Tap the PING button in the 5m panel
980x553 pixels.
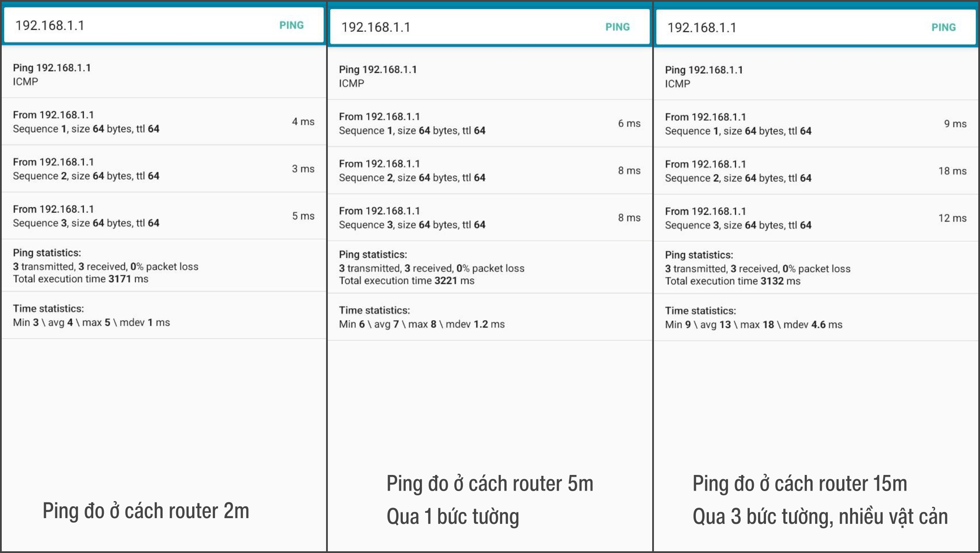[x=617, y=27]
